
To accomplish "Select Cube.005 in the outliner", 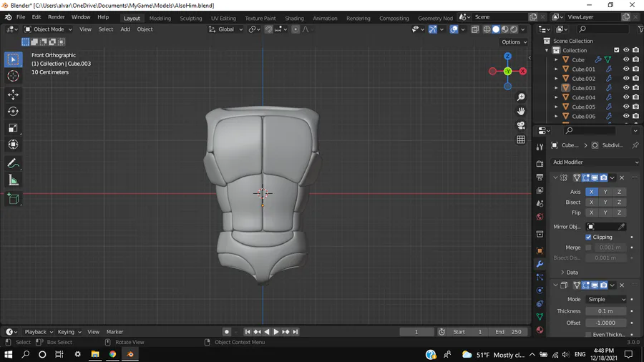I will [x=583, y=107].
